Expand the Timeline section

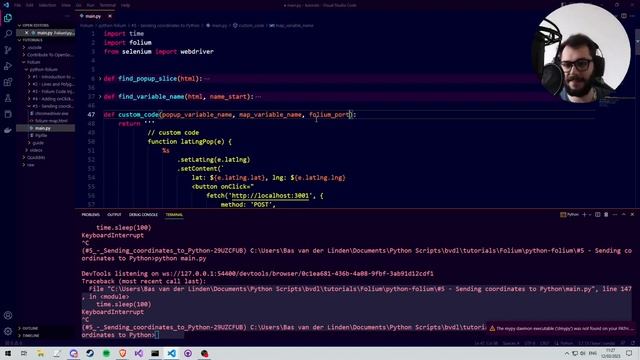point(31,336)
